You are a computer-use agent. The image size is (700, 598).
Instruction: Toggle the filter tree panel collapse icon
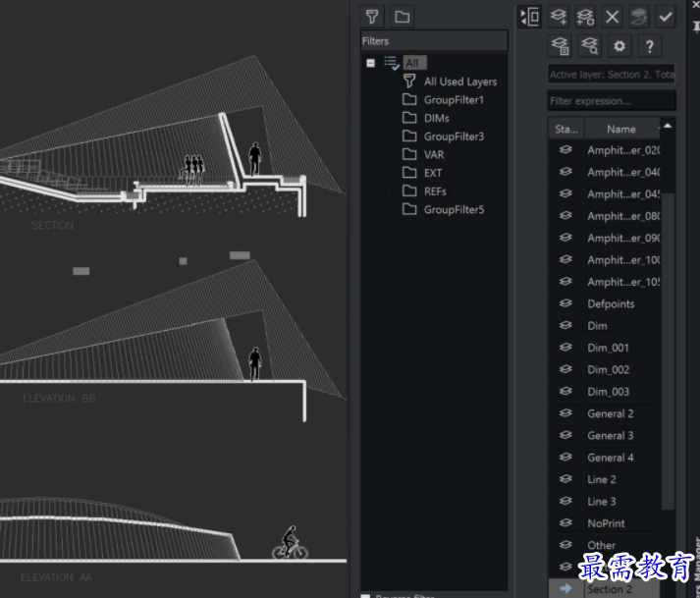(529, 17)
